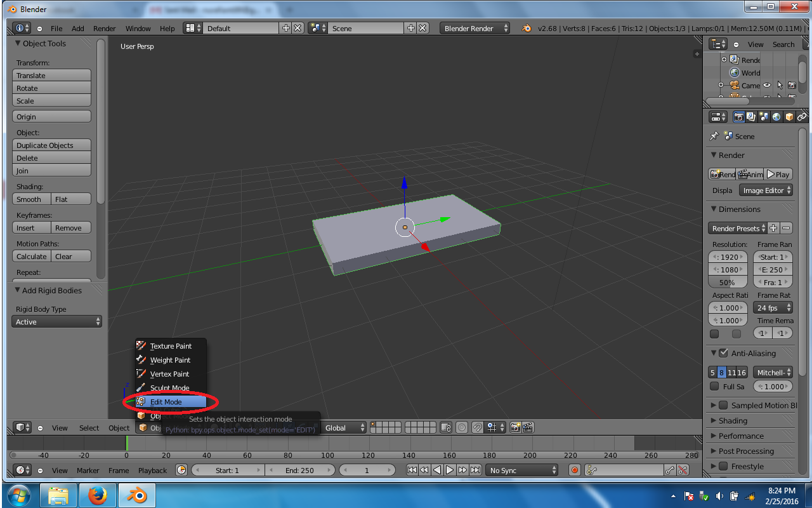Click the OpenGL render animation clapper icon
812x508 pixels.
pos(527,427)
